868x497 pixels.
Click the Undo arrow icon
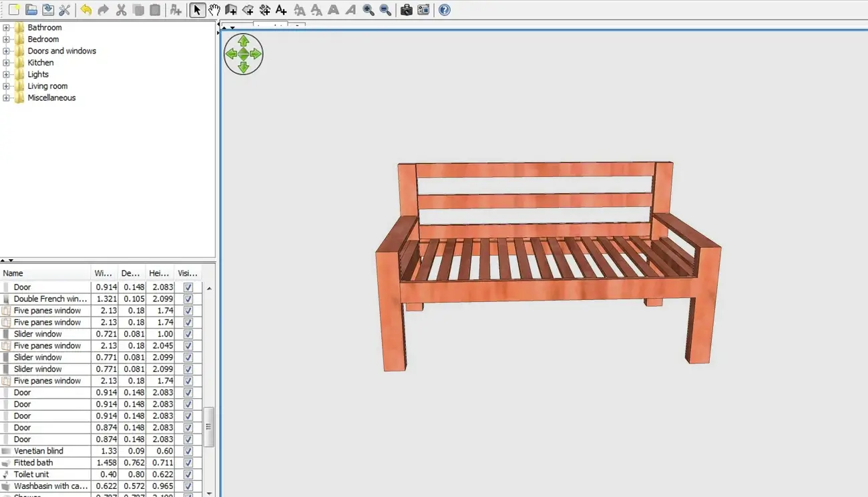point(87,9)
